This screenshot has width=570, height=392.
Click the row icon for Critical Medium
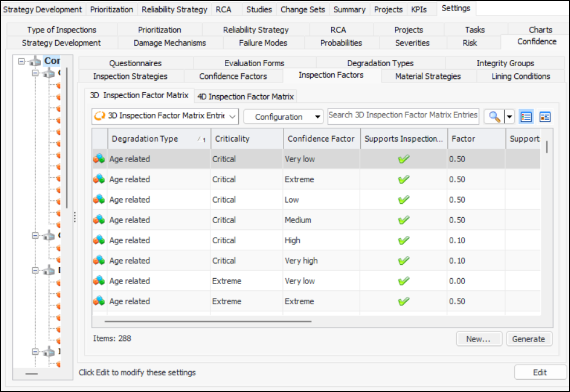pyautogui.click(x=99, y=220)
